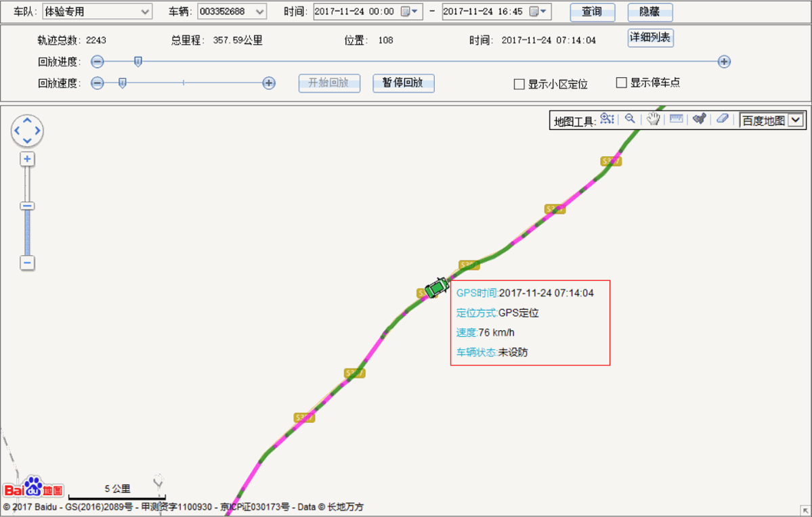Viewport: 812px width, 517px height.
Task: Click the 隐藏 button
Action: (x=649, y=12)
